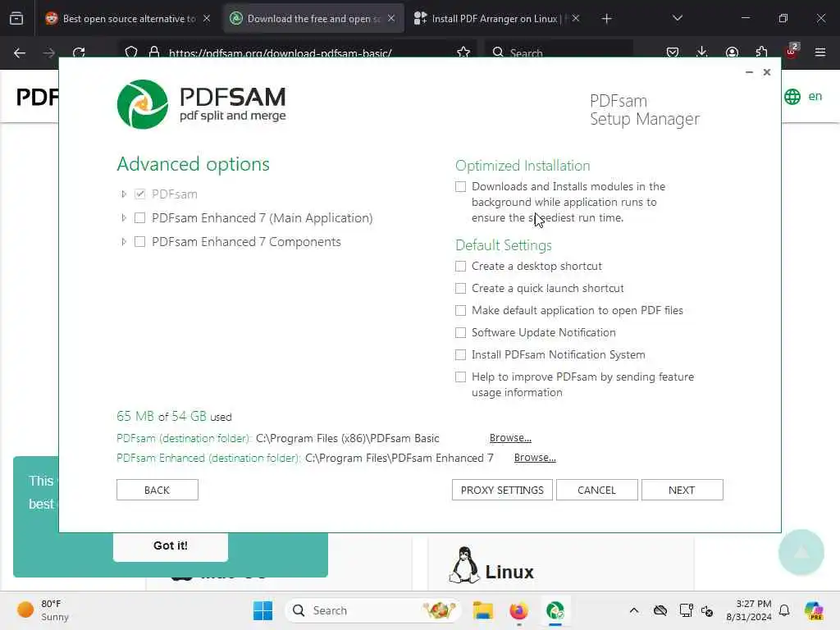This screenshot has height=630, width=840.
Task: Open the notification bell in system tray
Action: pos(784,610)
